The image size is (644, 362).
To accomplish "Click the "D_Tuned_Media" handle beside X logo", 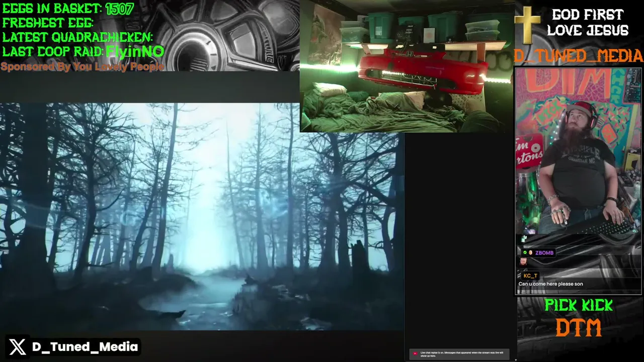I will (85, 347).
